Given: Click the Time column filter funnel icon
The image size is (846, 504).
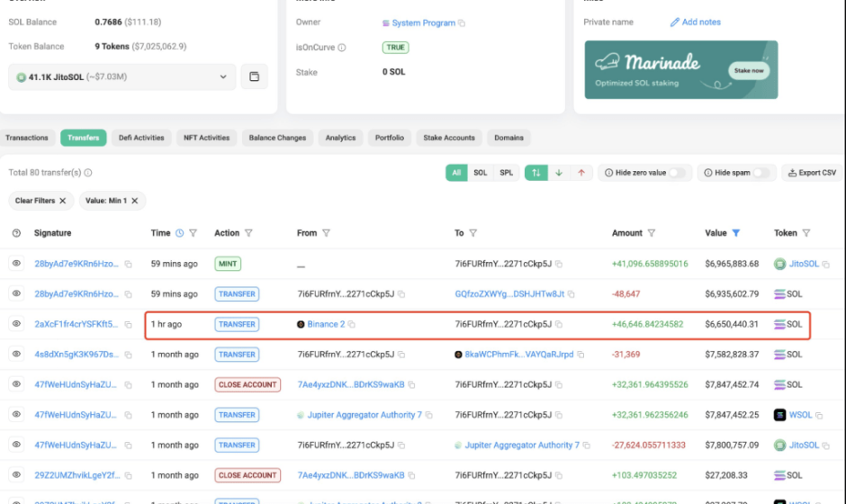Looking at the screenshot, I should pos(193,233).
